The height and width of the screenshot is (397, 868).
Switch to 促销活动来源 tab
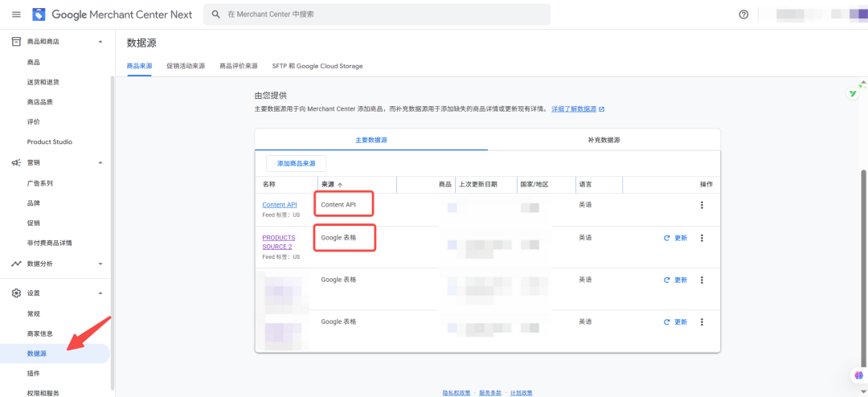(186, 66)
